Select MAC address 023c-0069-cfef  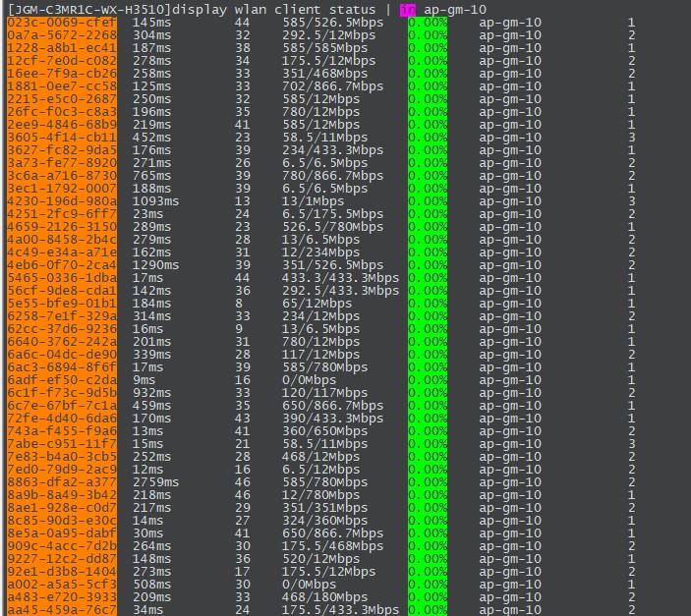coord(61,22)
